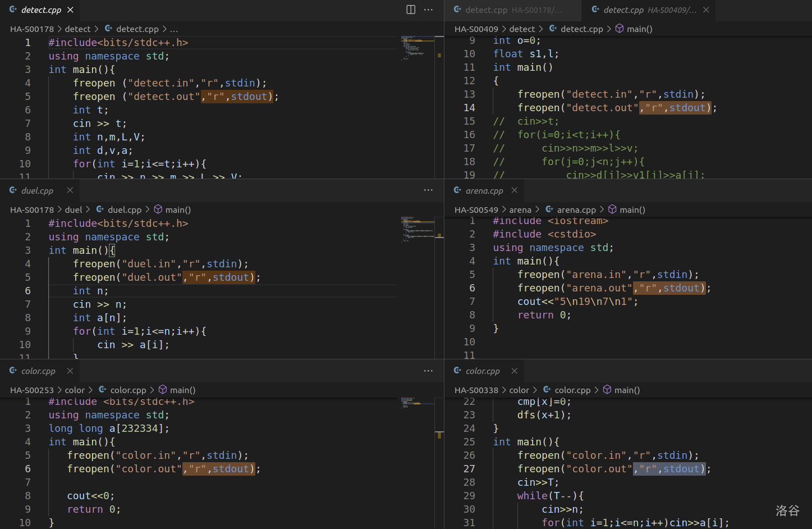Click 'int o=0;' line in HA-S00409 detect.cpp
The width and height of the screenshot is (812, 529).
[x=517, y=40]
